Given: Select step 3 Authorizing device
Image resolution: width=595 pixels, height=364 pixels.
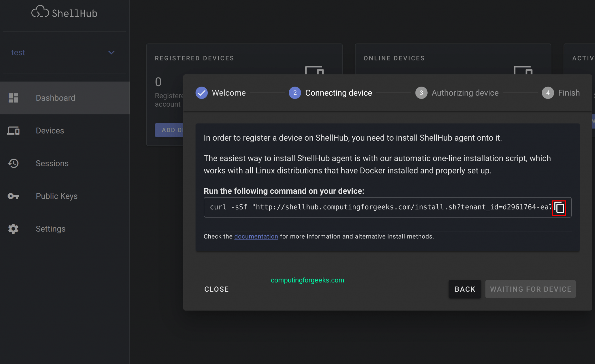Looking at the screenshot, I should pyautogui.click(x=421, y=93).
